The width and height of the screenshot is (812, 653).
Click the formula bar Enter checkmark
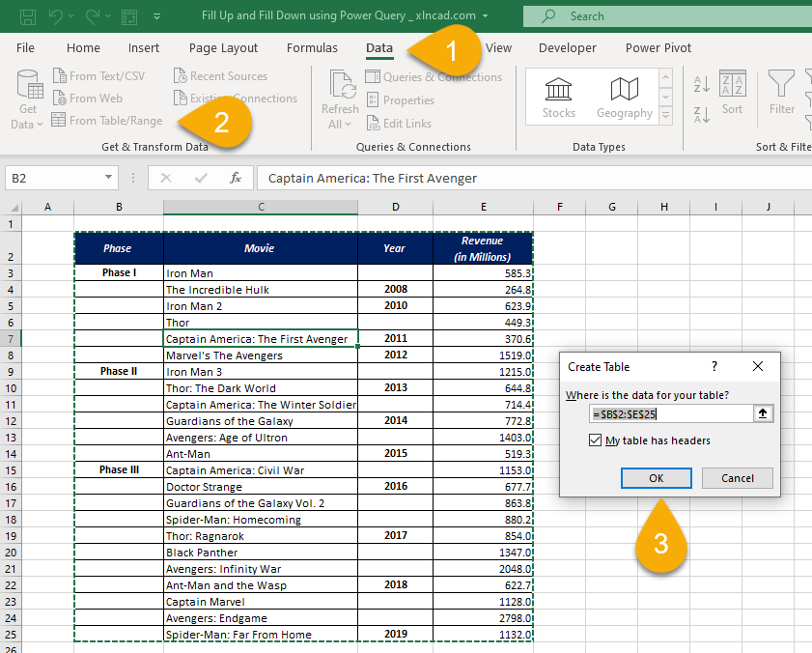click(x=201, y=179)
